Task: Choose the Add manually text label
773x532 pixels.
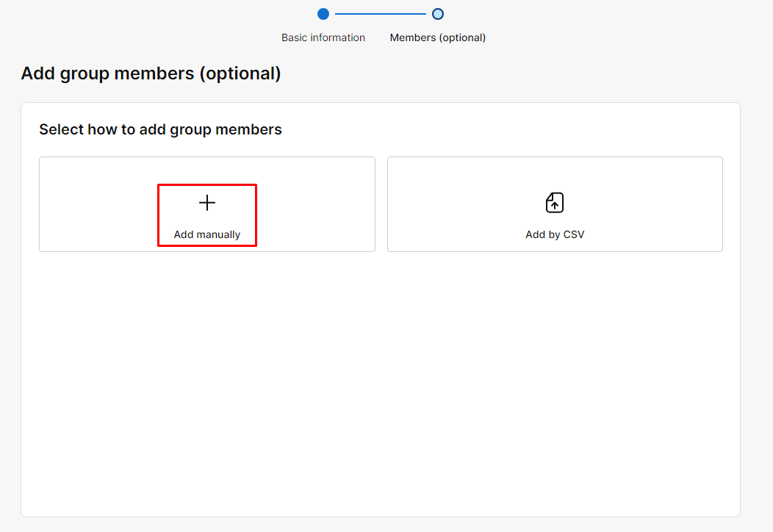Action: (x=207, y=235)
